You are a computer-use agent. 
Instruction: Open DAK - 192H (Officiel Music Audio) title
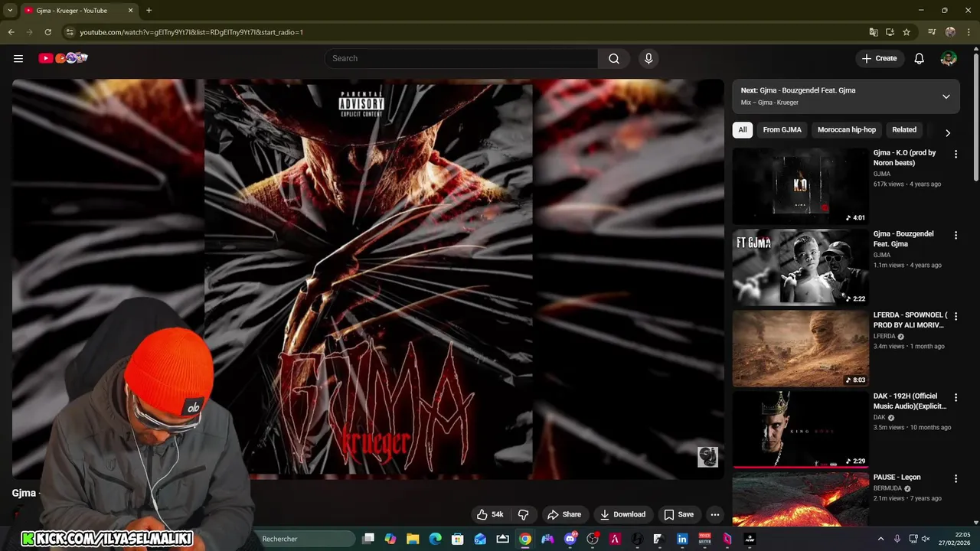pyautogui.click(x=910, y=401)
